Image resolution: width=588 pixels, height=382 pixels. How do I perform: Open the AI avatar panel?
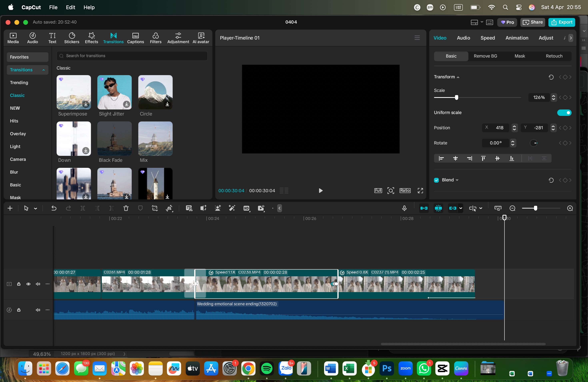point(201,38)
